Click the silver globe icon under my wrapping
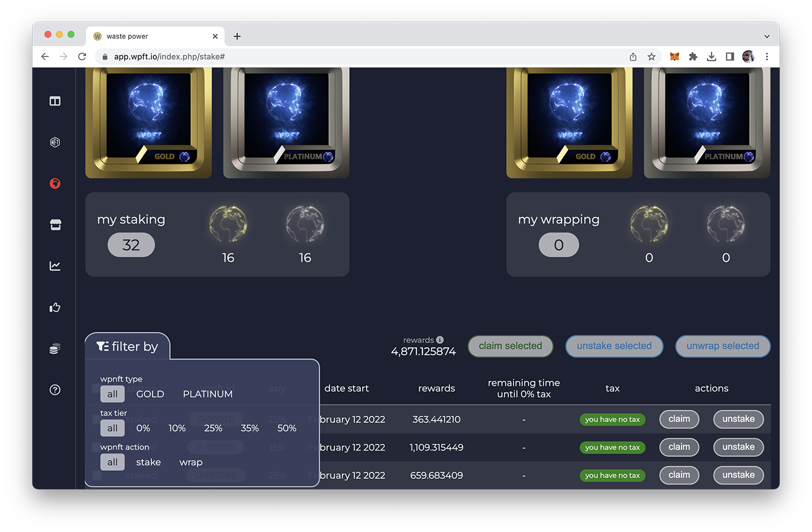The image size is (812, 532). tap(726, 224)
